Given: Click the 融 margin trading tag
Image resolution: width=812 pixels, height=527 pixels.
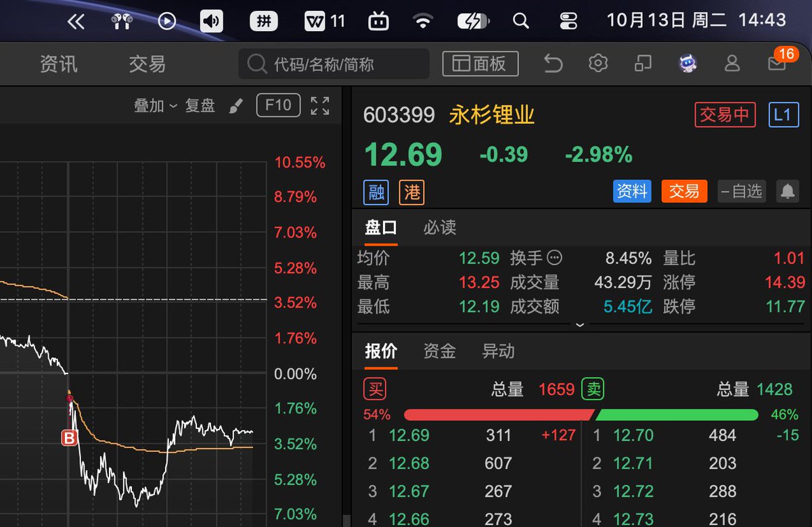Looking at the screenshot, I should [x=376, y=191].
